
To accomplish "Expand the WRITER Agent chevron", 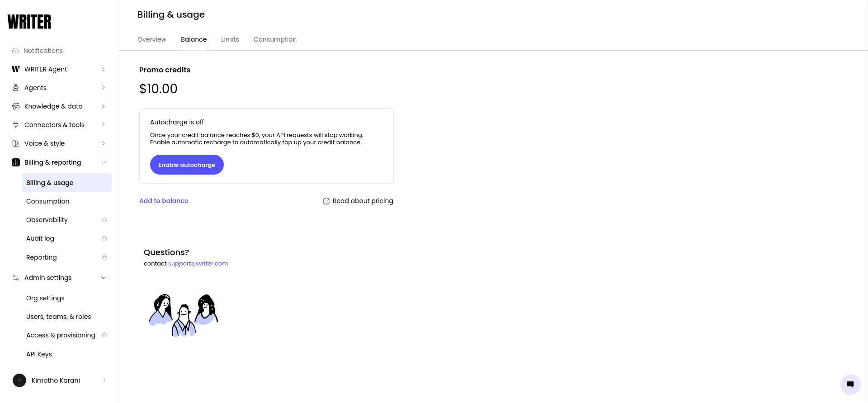I will tap(104, 69).
